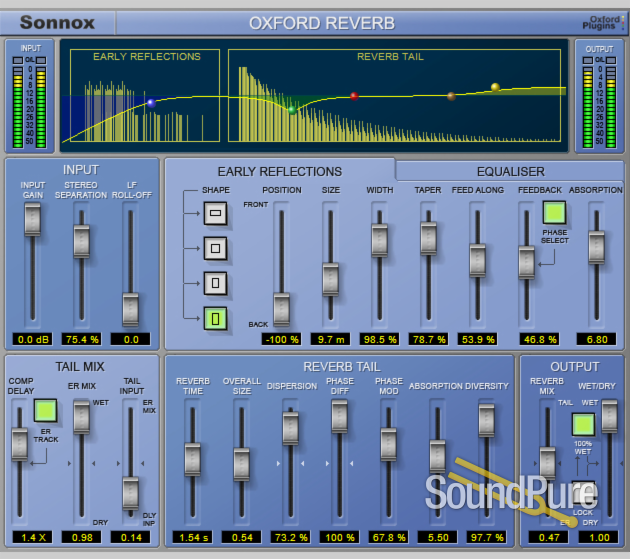Click the brown EQ node in display
The image size is (630, 559).
point(451,96)
